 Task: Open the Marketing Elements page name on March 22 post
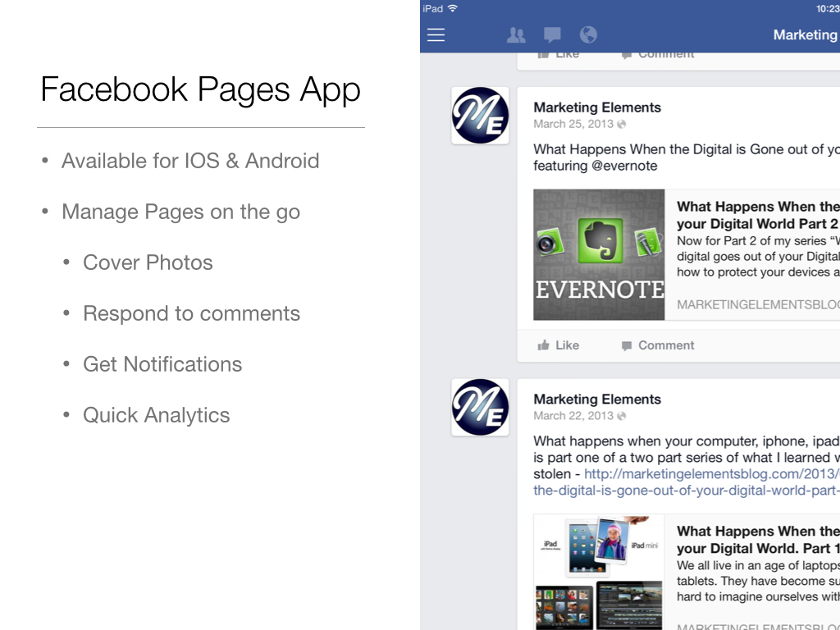coord(596,399)
